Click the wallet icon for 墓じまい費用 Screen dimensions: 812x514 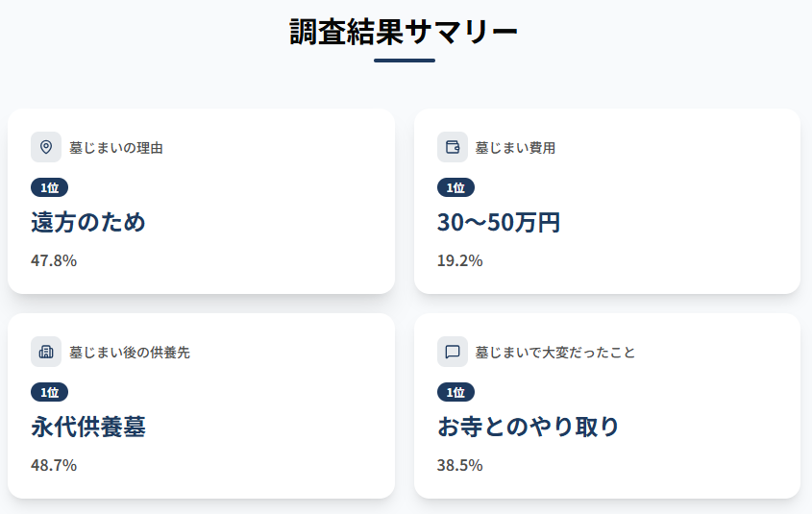click(453, 147)
